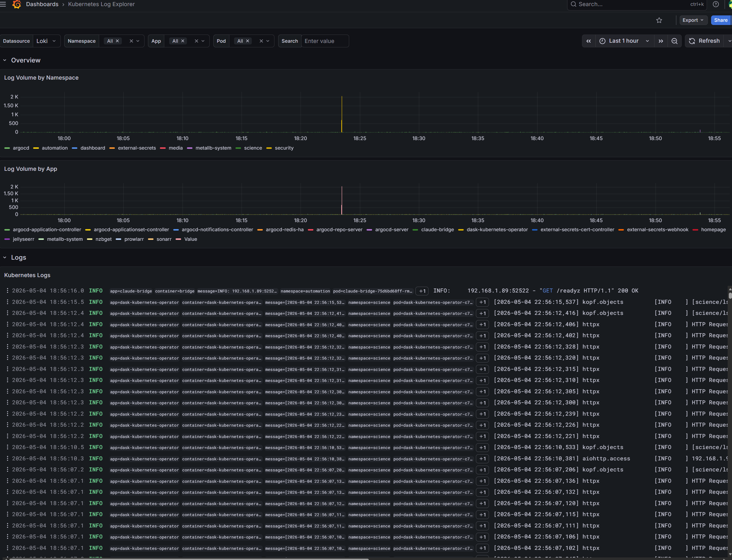The image size is (732, 560).
Task: Open log row menu for claude-bridge entry
Action: pyautogui.click(x=7, y=291)
